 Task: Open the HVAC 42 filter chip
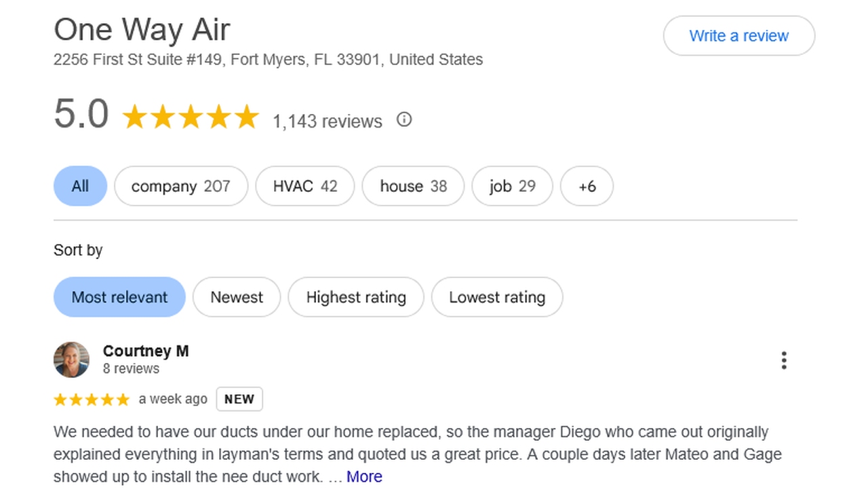tap(305, 186)
